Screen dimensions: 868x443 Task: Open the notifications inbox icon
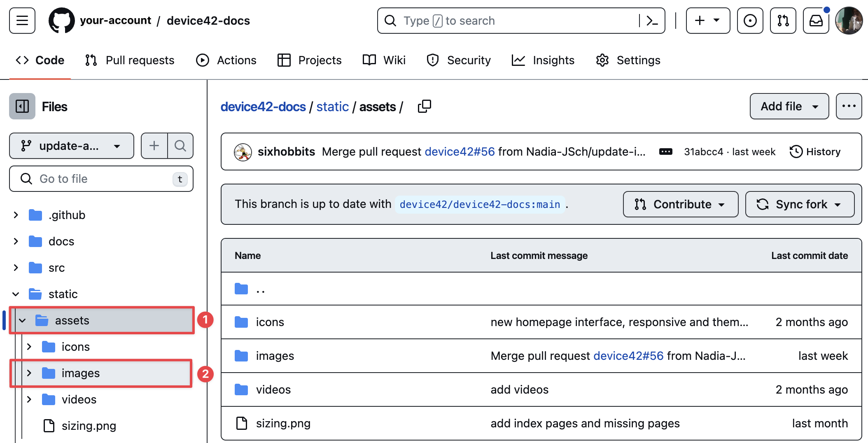click(x=816, y=21)
